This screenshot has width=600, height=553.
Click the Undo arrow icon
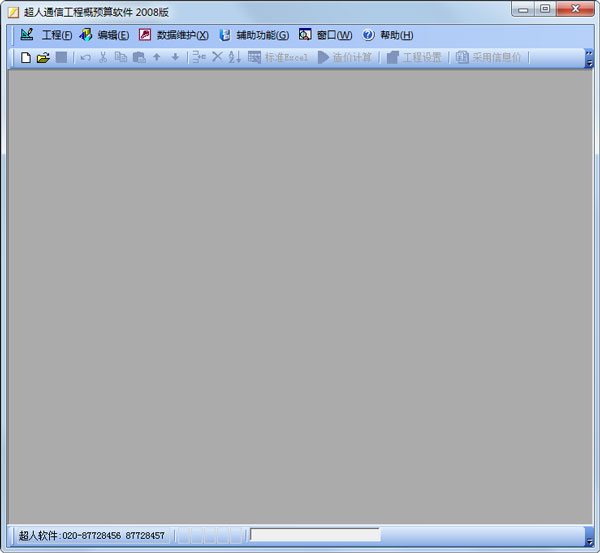[x=85, y=58]
